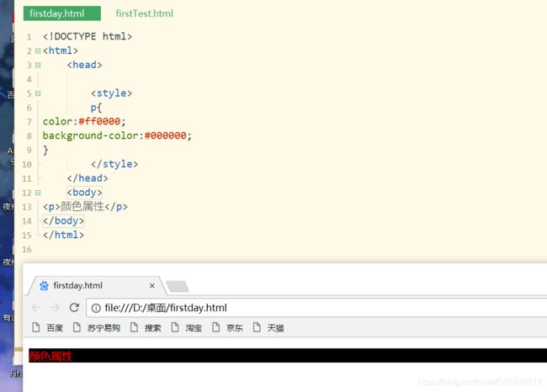Click the closing </html> tag line
Screen dimensions: 547x392
pos(63,235)
